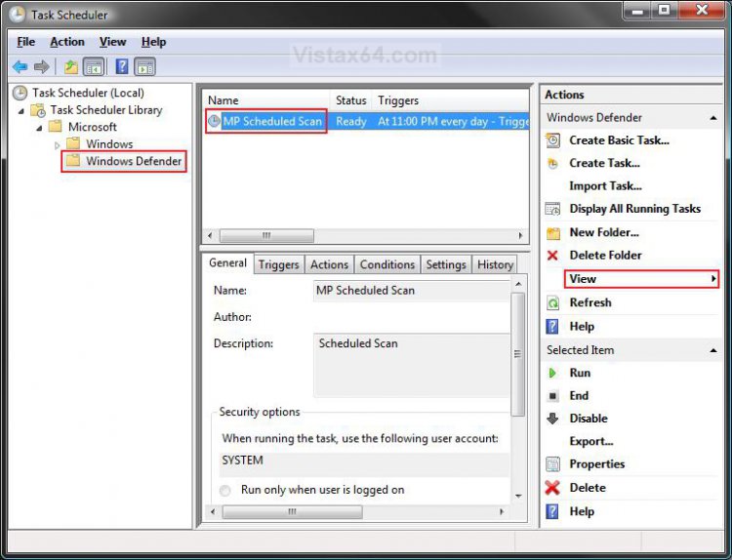Select the Windows tree folder

coord(109,144)
